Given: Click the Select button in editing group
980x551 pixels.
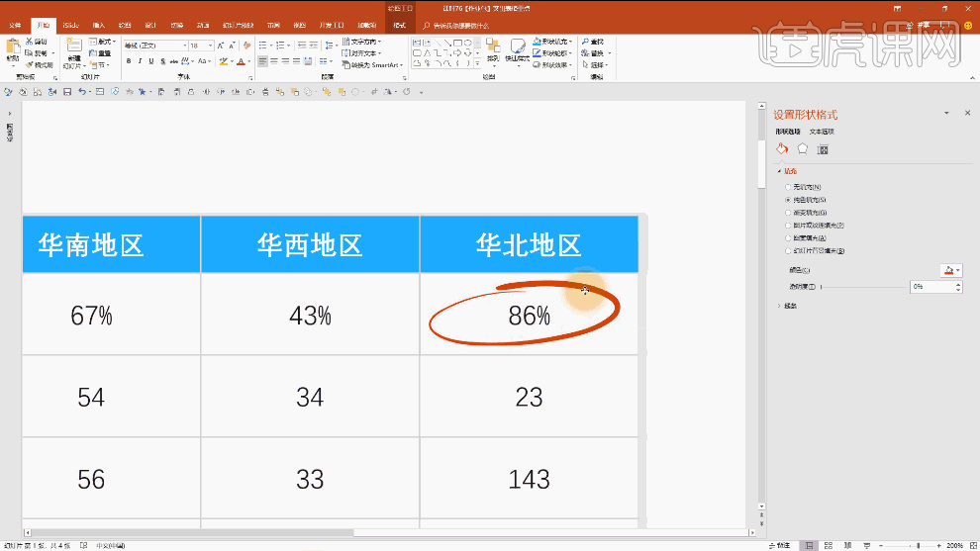Looking at the screenshot, I should tap(596, 64).
